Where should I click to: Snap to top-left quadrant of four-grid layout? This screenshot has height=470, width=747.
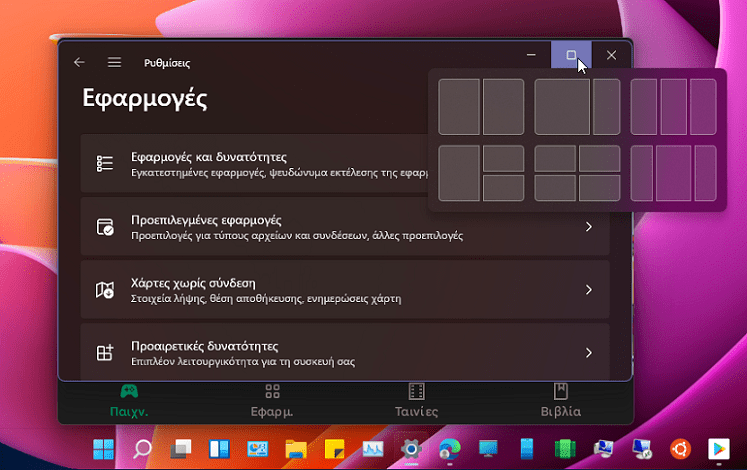tap(555, 159)
